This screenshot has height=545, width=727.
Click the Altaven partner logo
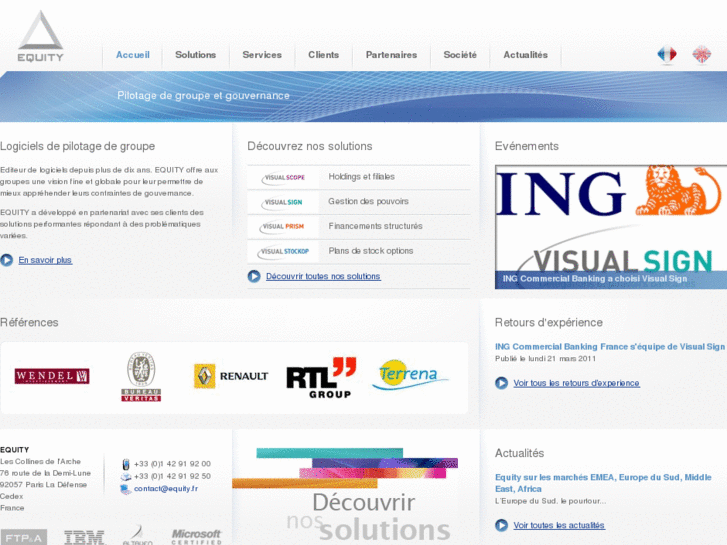point(138,536)
